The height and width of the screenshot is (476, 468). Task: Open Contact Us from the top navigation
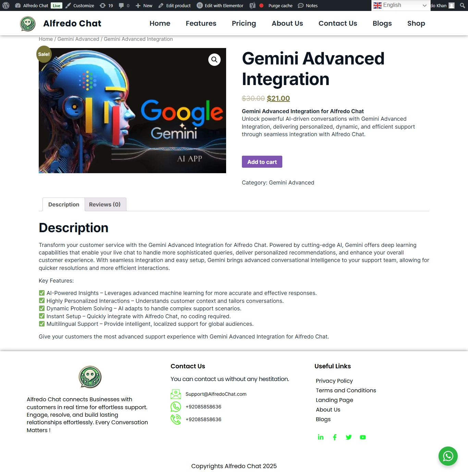[338, 23]
